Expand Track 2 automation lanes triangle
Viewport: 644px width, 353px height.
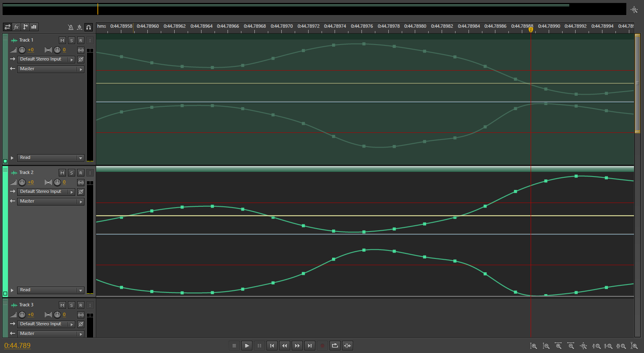pyautogui.click(x=12, y=290)
